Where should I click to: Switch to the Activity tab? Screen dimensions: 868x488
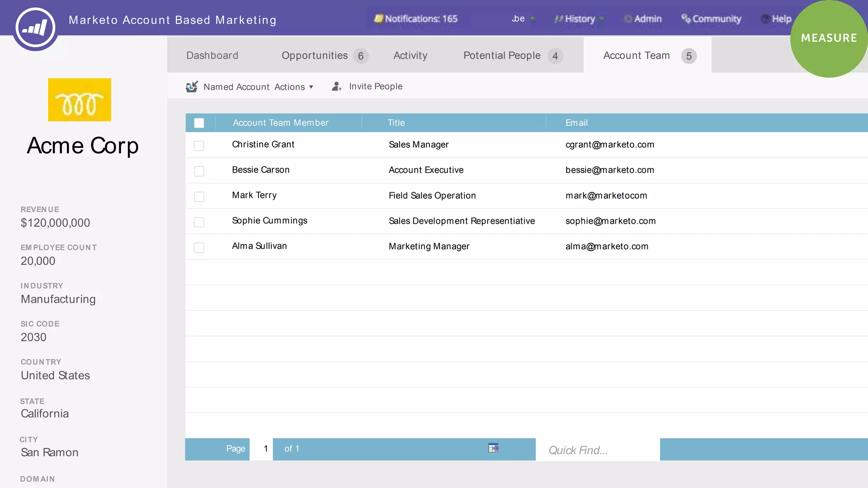410,55
